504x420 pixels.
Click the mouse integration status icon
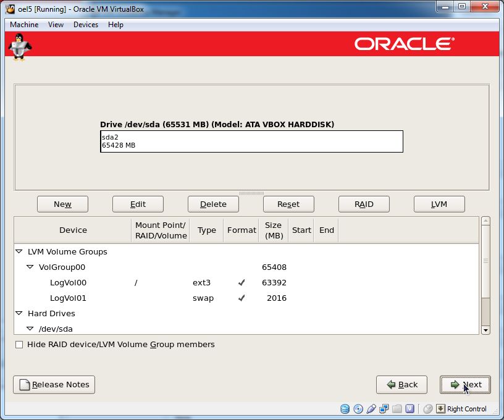428,409
